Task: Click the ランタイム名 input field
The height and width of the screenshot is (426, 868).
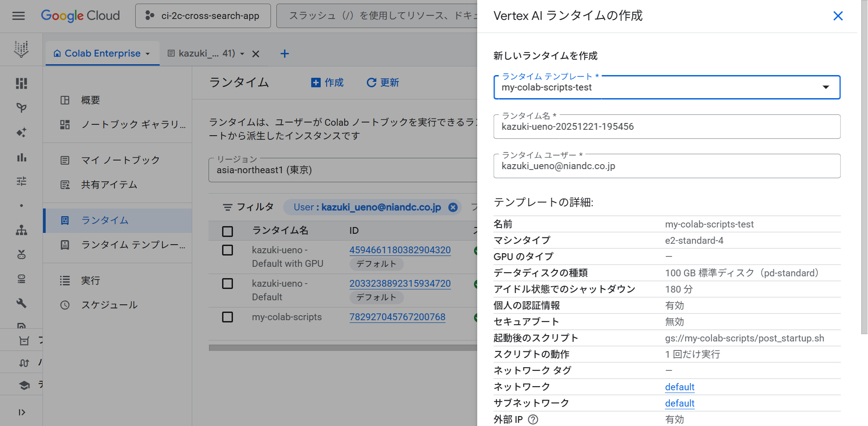Action: pyautogui.click(x=666, y=127)
